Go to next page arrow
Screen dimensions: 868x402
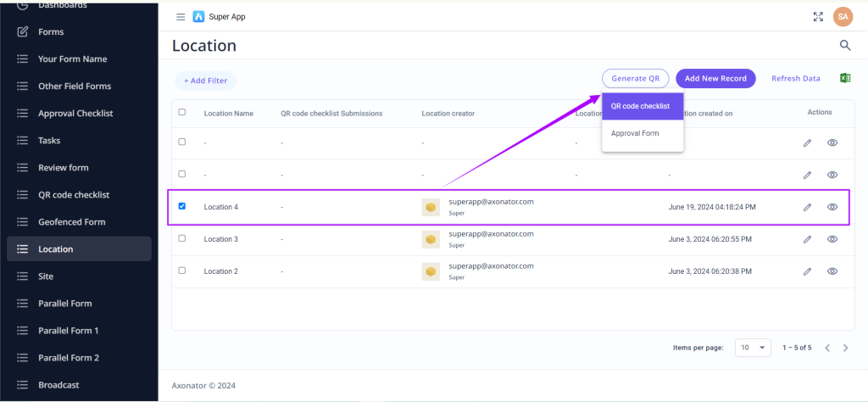(845, 348)
